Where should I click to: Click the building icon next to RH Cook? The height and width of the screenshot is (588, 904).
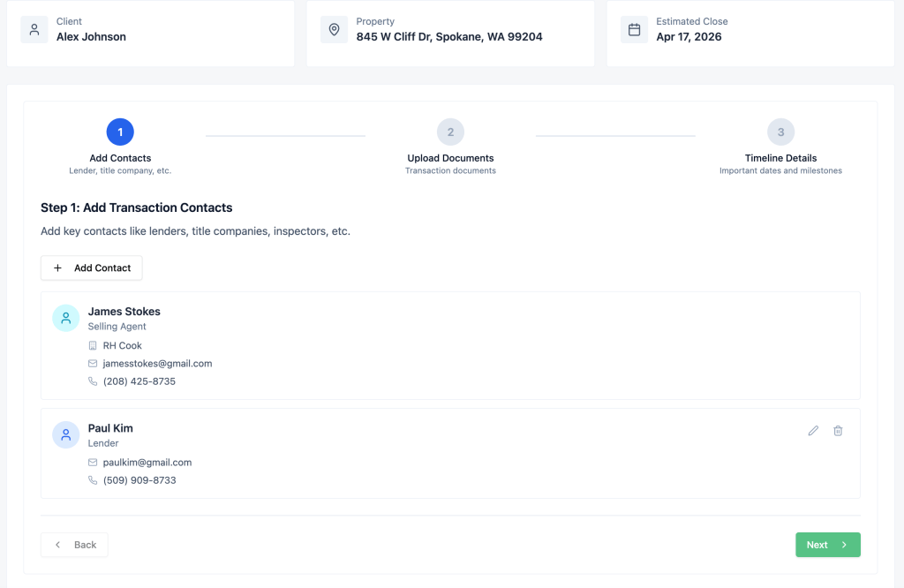(93, 346)
